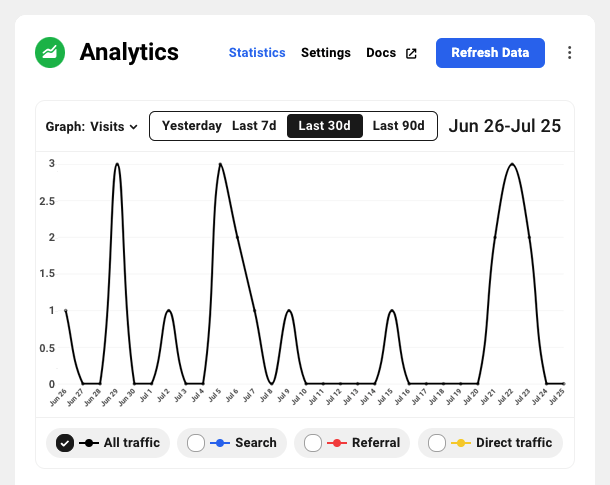Click the green Analytics logo icon
This screenshot has height=485, width=610.
pos(50,52)
